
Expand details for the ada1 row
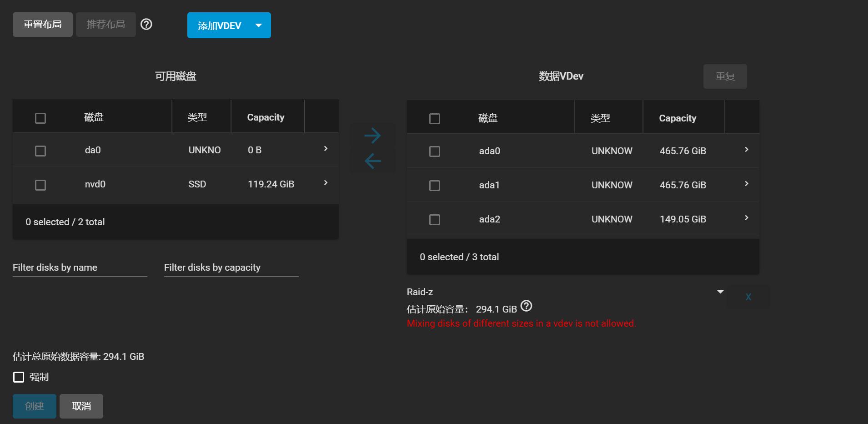pos(746,184)
